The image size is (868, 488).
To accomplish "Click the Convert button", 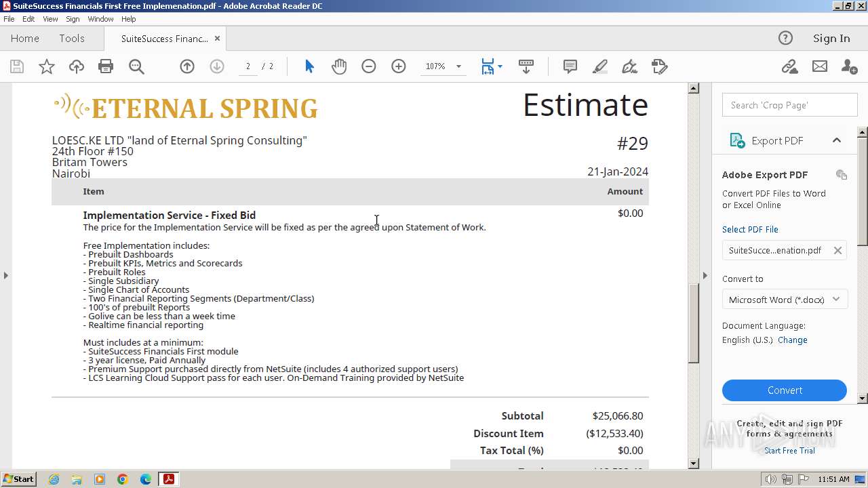I will (x=785, y=390).
